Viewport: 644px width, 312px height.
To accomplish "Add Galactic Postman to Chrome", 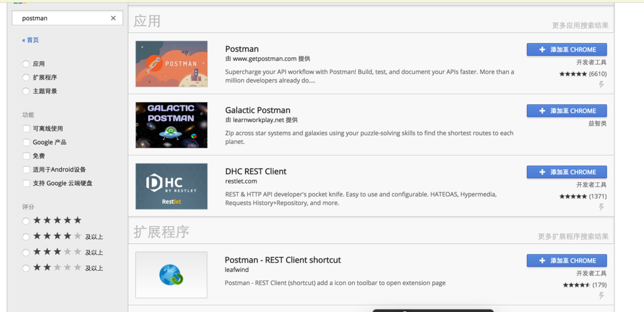I will tap(567, 111).
